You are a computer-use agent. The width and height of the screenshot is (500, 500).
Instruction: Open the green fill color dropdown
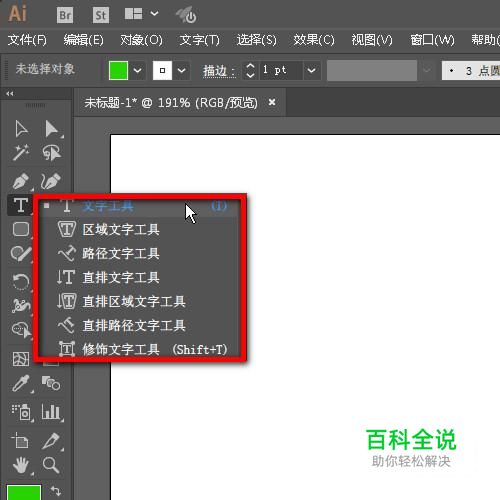tap(137, 70)
